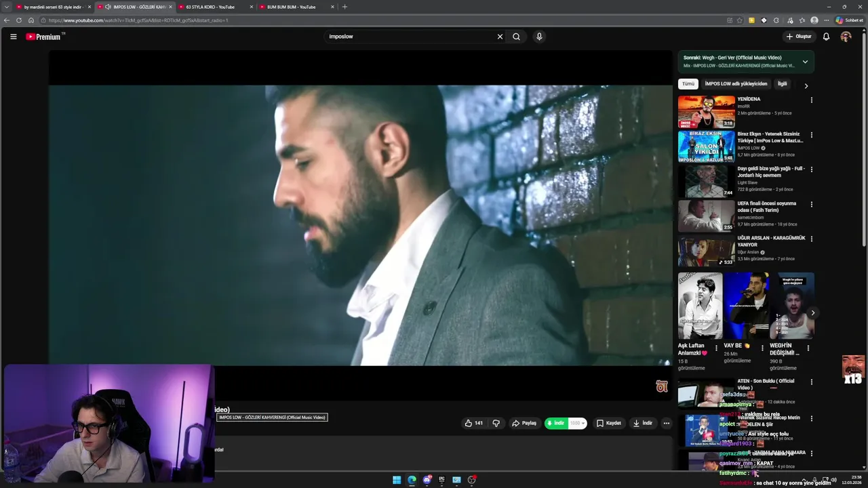Image resolution: width=868 pixels, height=488 pixels.
Task: Click the search magnifier button
Action: pos(516,37)
